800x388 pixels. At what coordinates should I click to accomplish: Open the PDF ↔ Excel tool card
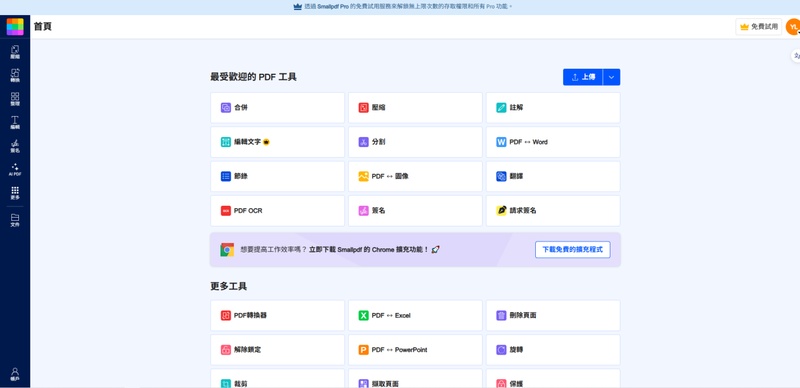pos(415,316)
